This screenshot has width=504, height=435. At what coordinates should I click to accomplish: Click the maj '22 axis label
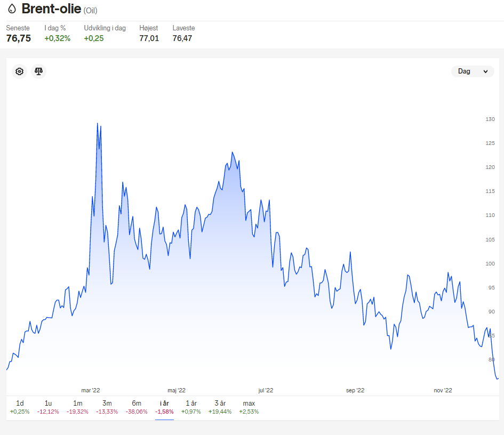coord(177,390)
